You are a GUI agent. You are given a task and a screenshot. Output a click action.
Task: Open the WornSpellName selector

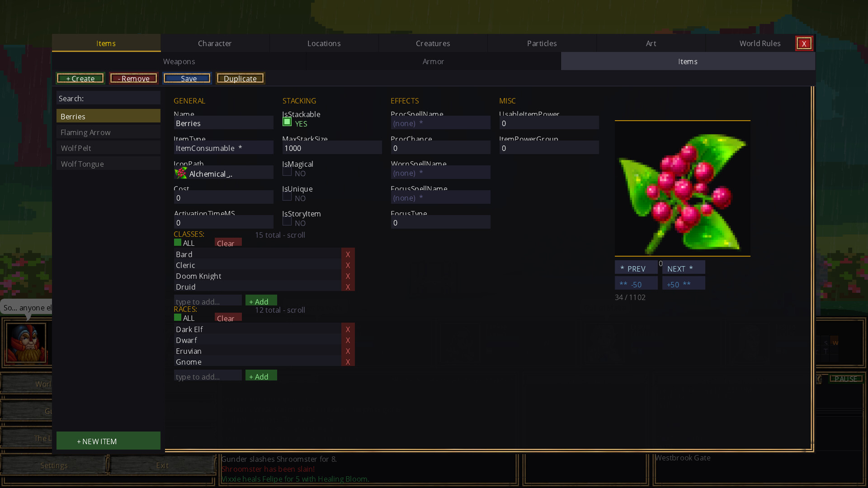(440, 173)
